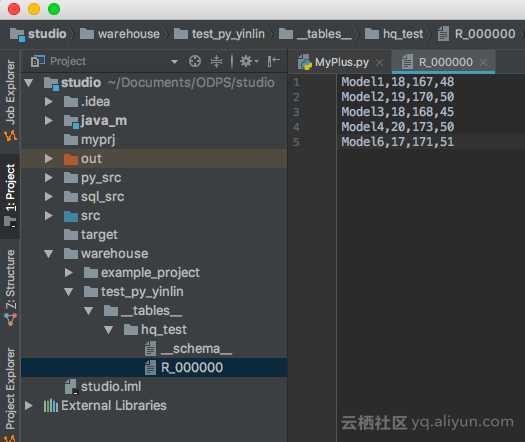Click line number 3 in the gutter

[296, 112]
